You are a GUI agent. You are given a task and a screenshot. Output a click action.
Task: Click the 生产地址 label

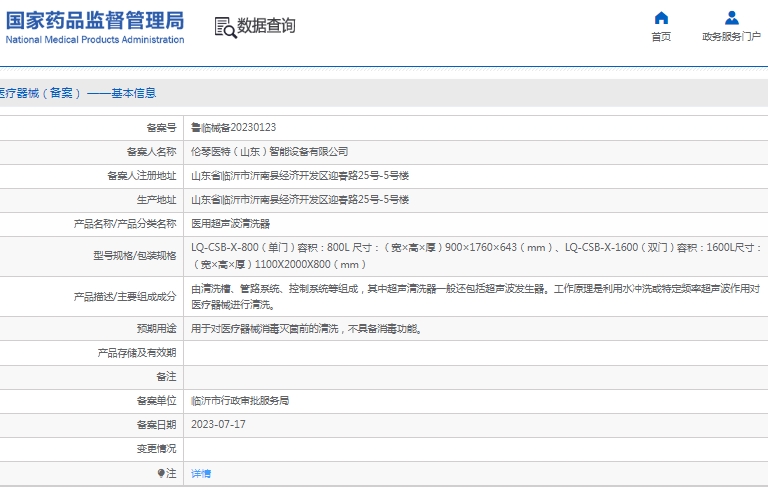pos(156,200)
